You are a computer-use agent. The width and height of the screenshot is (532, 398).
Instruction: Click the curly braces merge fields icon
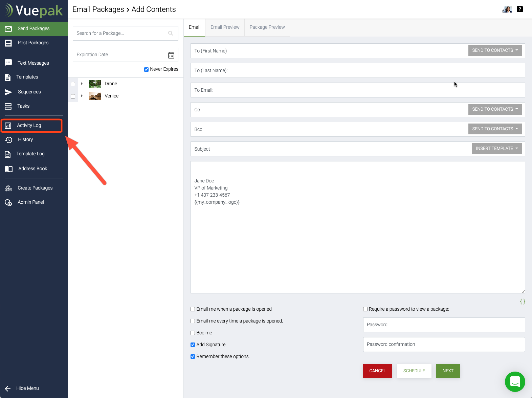[522, 302]
